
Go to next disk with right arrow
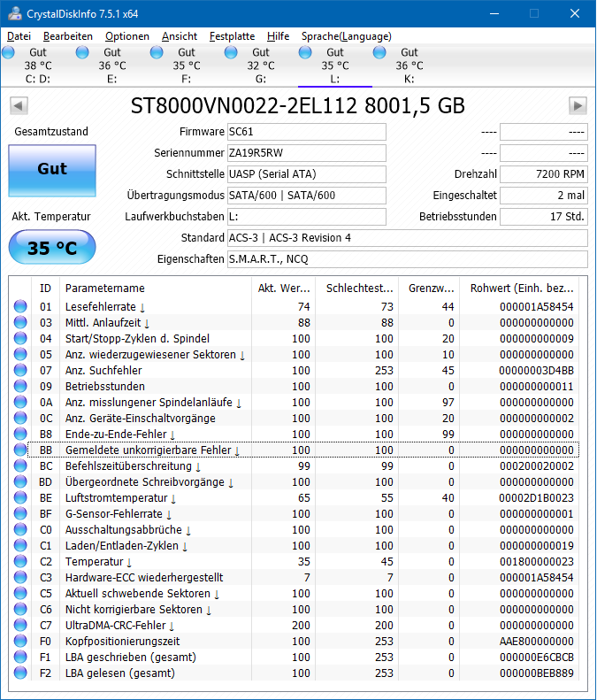(x=578, y=106)
